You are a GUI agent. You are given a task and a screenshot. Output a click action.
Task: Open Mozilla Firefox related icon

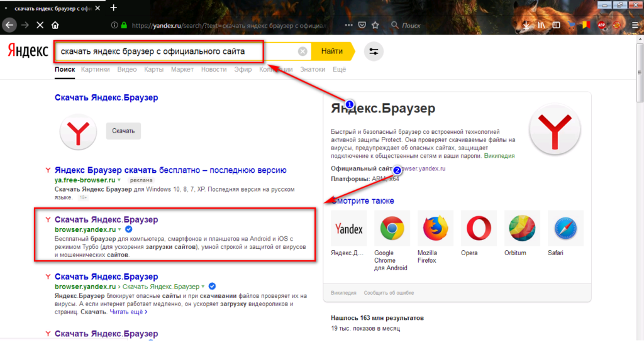(435, 228)
